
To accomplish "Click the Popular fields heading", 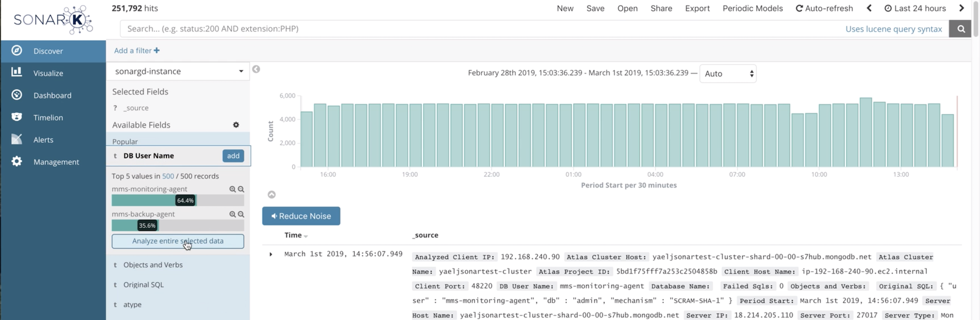I will [x=125, y=141].
